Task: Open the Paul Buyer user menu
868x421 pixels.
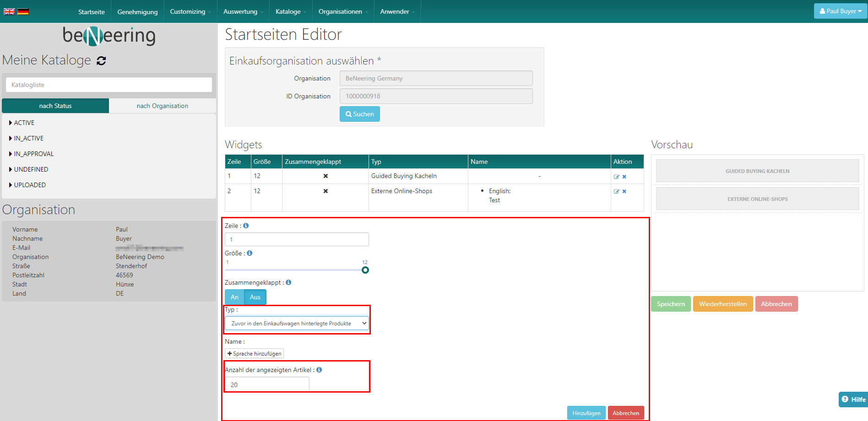Action: pyautogui.click(x=840, y=11)
